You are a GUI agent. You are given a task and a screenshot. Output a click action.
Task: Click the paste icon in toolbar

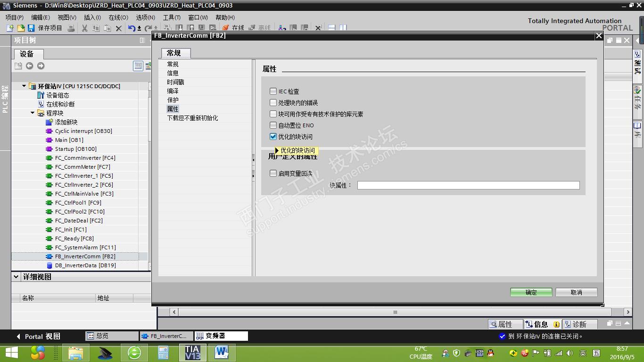point(107,28)
